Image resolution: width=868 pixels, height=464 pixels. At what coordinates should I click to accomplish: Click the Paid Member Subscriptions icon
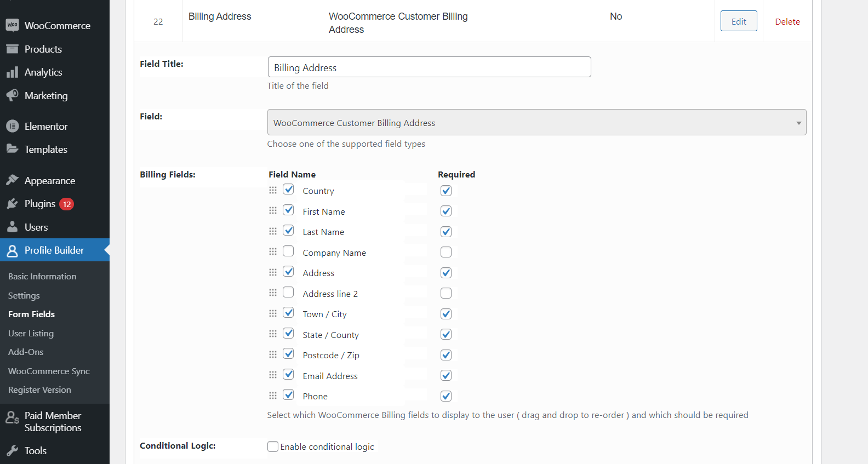12,418
